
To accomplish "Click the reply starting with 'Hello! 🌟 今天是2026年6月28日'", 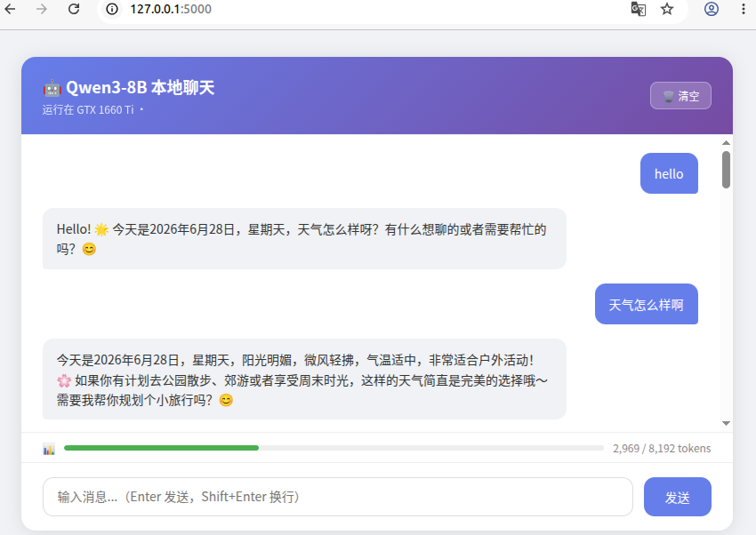I will tap(304, 239).
